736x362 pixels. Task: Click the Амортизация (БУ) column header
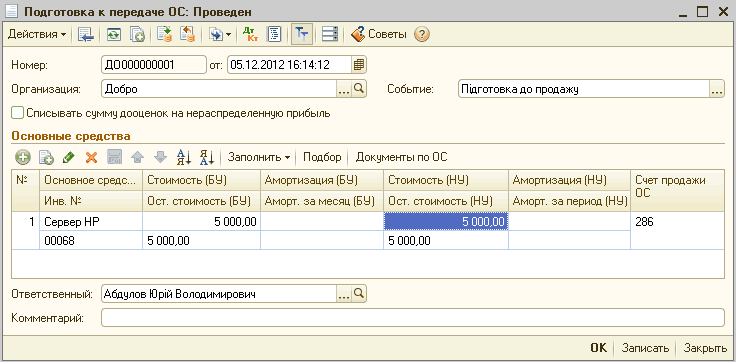click(322, 180)
